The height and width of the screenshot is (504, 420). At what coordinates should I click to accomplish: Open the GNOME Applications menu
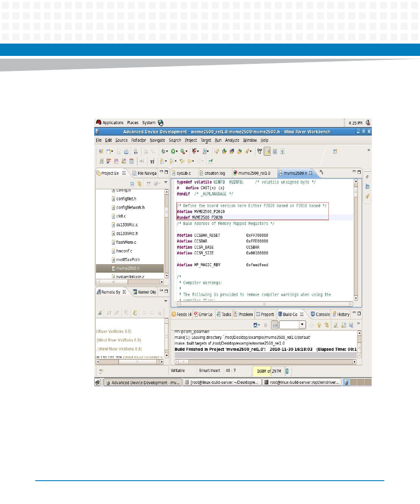pyautogui.click(x=110, y=122)
